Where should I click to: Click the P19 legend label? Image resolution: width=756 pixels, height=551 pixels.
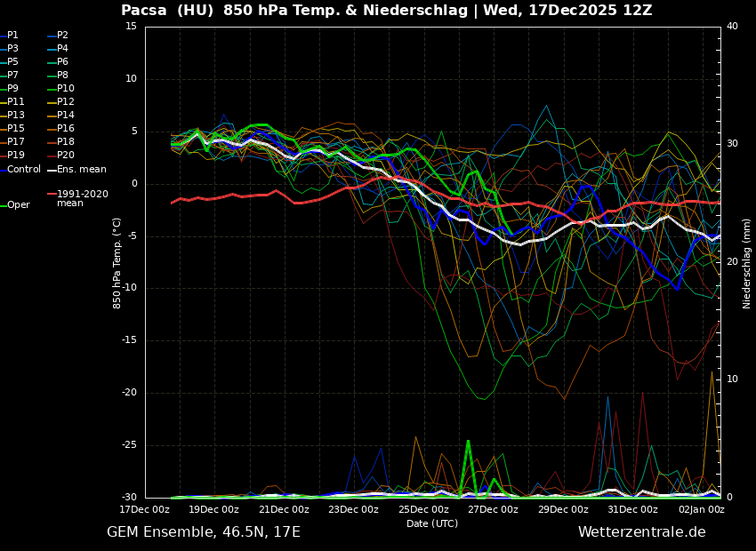16,156
